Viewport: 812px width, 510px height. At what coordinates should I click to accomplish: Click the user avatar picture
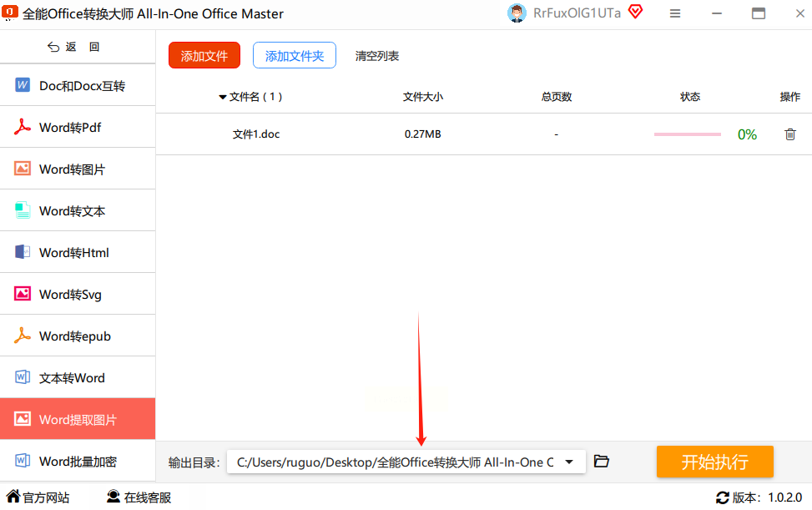click(517, 13)
